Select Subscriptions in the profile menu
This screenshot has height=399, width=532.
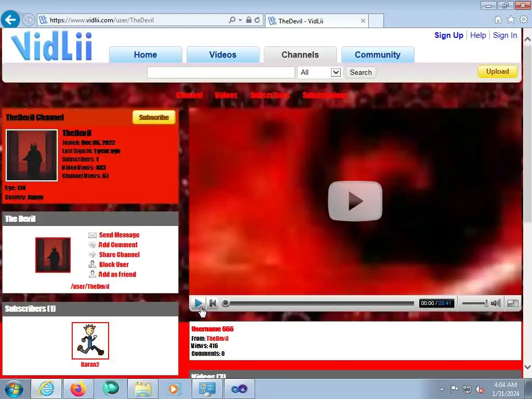(x=325, y=95)
